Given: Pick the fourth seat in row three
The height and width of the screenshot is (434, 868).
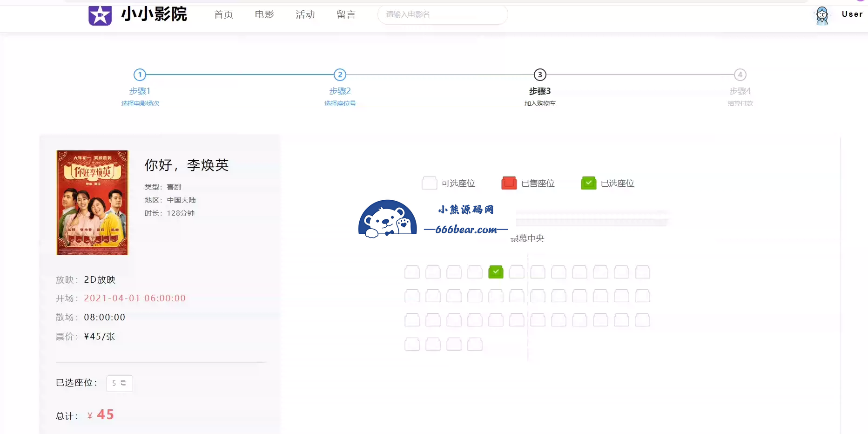Looking at the screenshot, I should click(x=475, y=320).
